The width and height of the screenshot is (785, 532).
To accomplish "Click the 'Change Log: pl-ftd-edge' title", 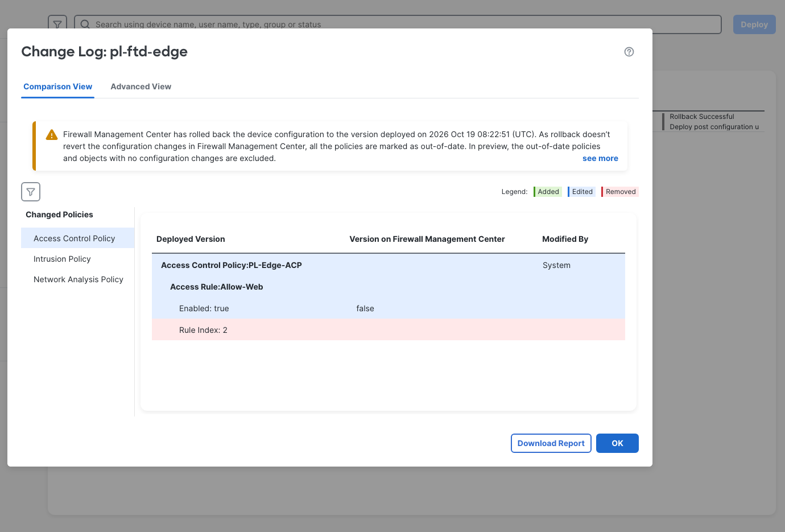I will (x=105, y=52).
